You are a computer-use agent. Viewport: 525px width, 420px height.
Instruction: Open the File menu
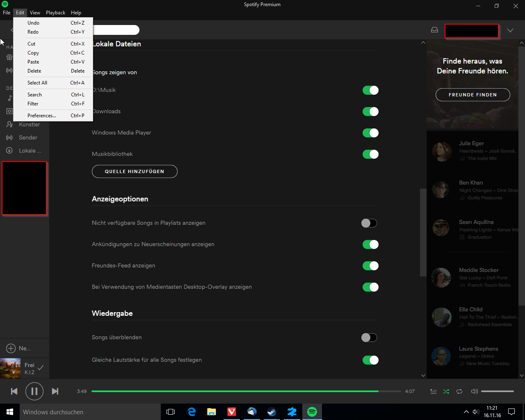pos(7,13)
